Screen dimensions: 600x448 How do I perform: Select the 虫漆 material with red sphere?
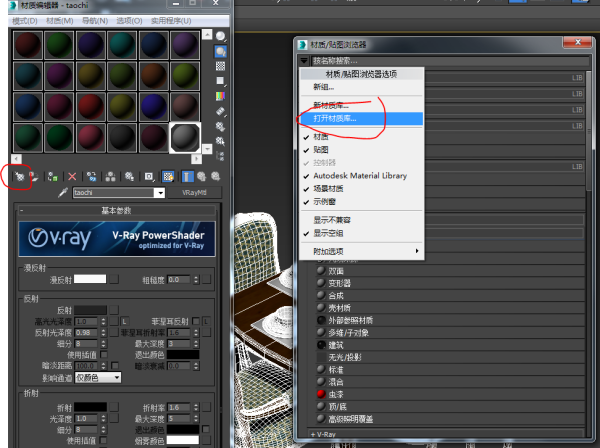450,394
